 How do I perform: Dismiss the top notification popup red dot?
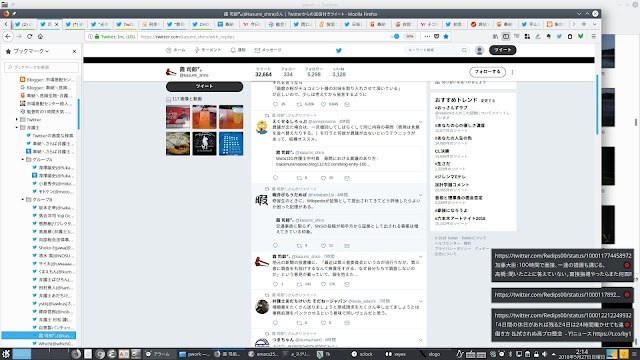(x=627, y=265)
